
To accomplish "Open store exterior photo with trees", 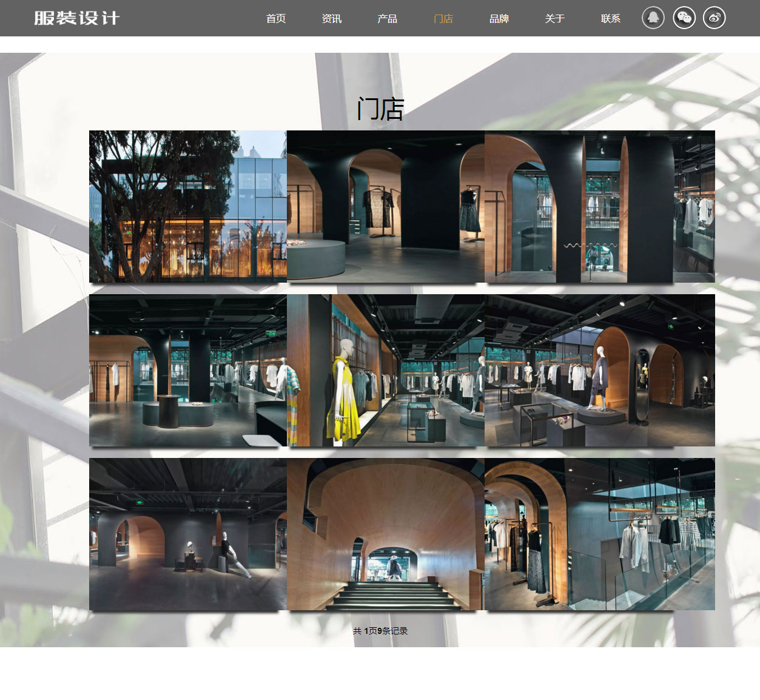I will pos(188,206).
